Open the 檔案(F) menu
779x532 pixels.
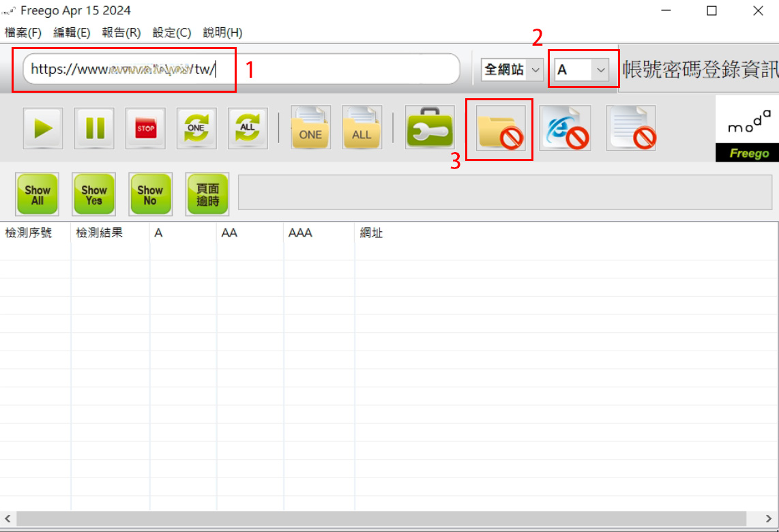point(23,33)
